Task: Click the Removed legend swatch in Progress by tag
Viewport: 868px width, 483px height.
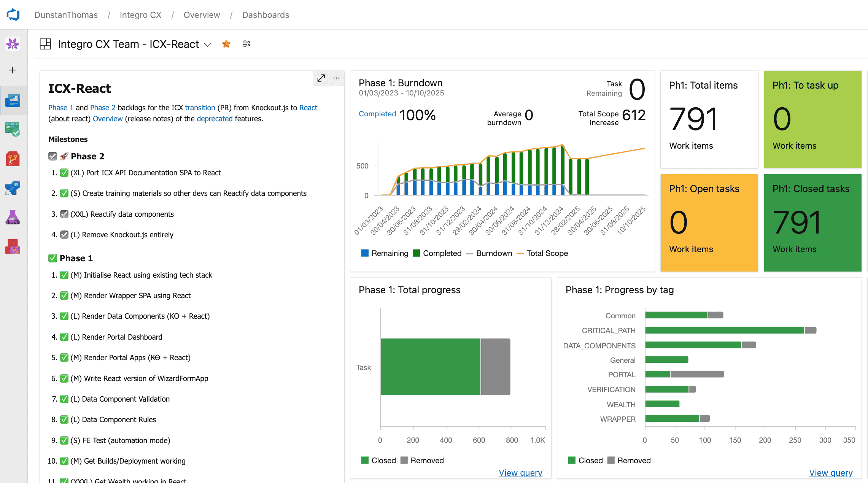Action: tap(611, 461)
